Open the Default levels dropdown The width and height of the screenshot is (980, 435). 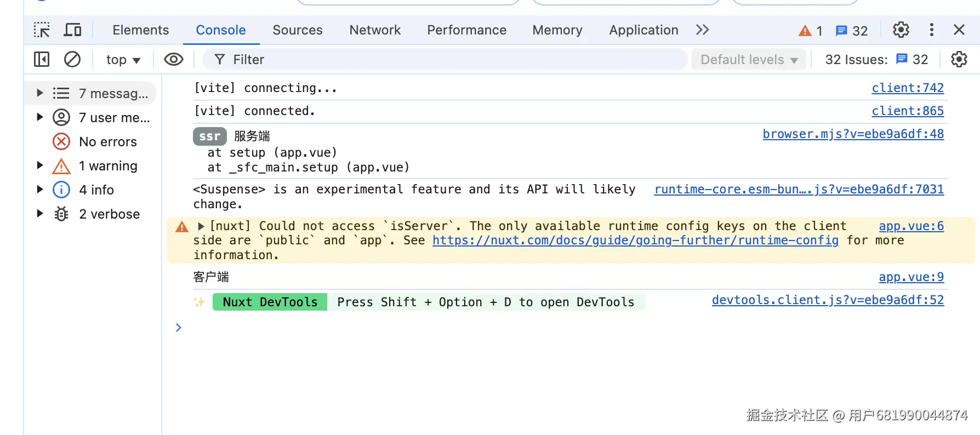pos(748,60)
